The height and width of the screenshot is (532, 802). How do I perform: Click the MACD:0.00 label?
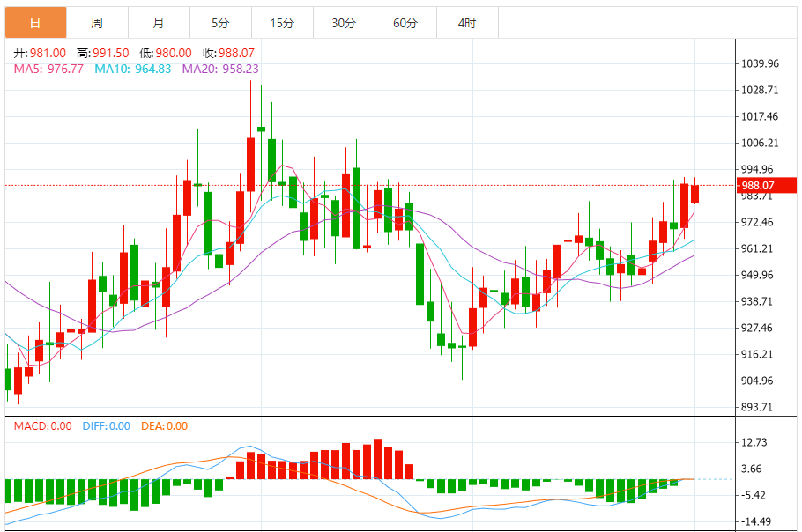[42, 425]
